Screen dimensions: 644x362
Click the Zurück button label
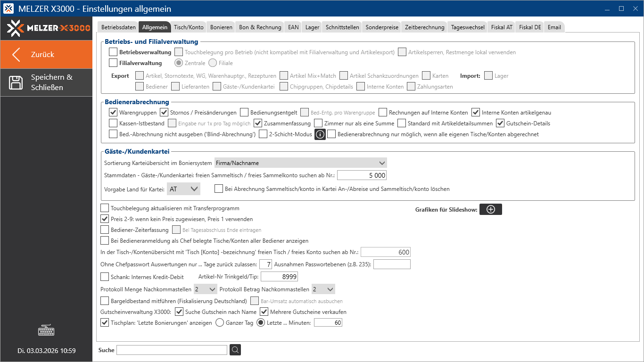pos(42,55)
